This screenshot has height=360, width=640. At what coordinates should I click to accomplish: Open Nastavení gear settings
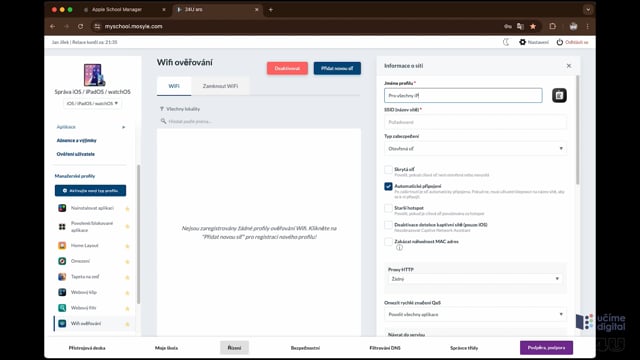point(522,42)
